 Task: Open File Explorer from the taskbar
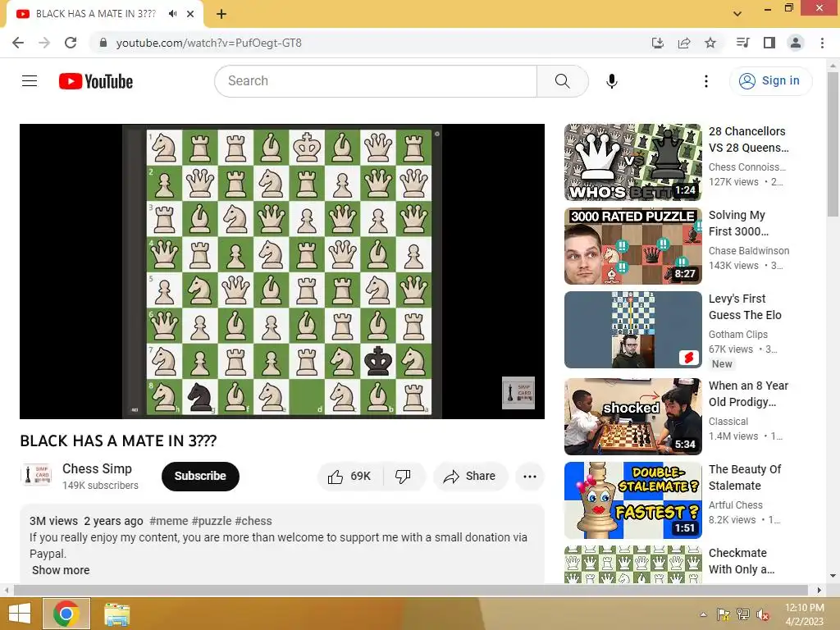116,614
